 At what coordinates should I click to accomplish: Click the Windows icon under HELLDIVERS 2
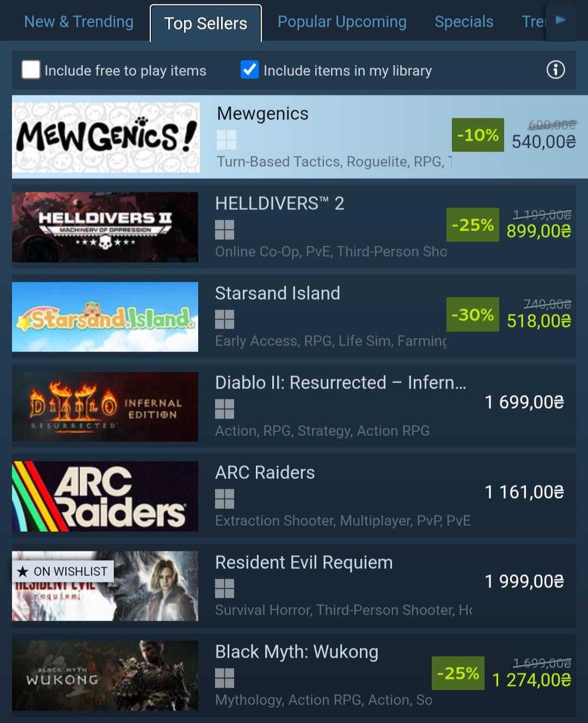point(224,230)
